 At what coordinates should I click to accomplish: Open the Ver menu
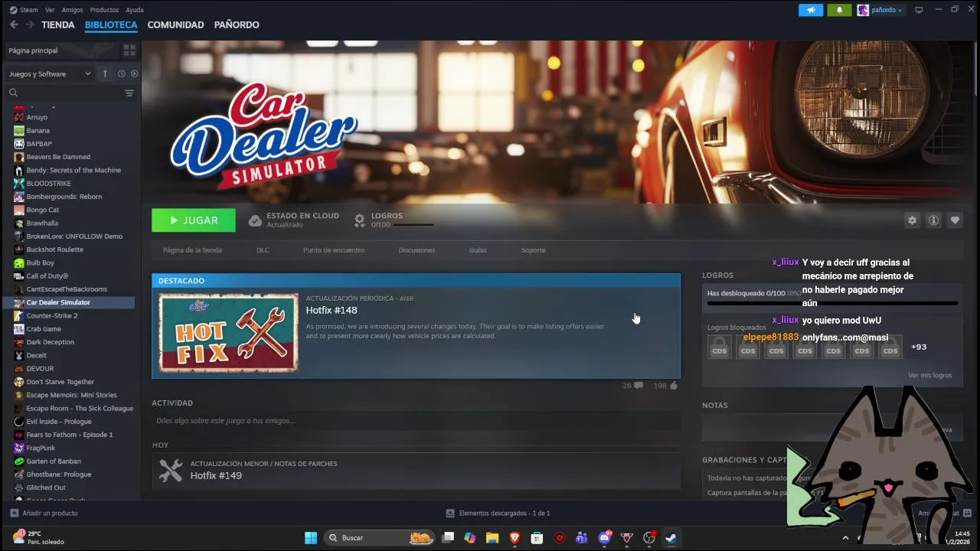click(50, 10)
